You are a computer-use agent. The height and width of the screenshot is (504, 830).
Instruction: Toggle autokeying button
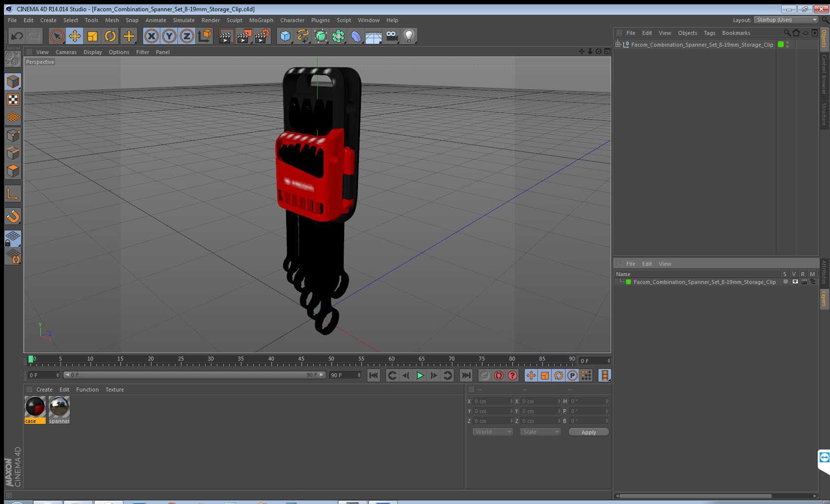[499, 376]
